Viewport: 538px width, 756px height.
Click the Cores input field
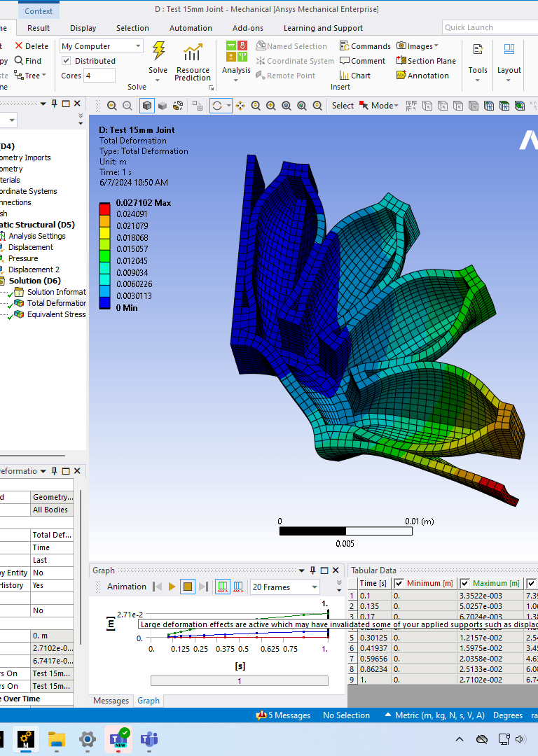(x=99, y=76)
